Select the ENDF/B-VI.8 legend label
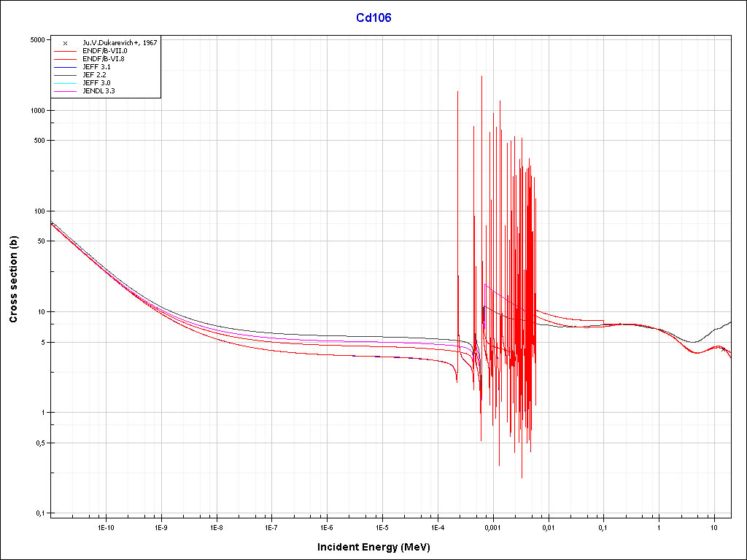 [104, 59]
